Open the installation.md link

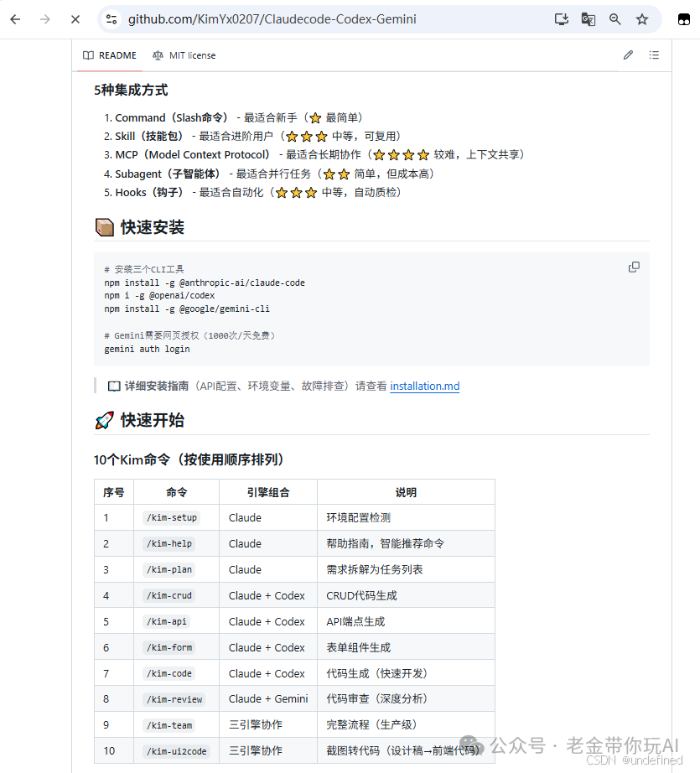(425, 386)
